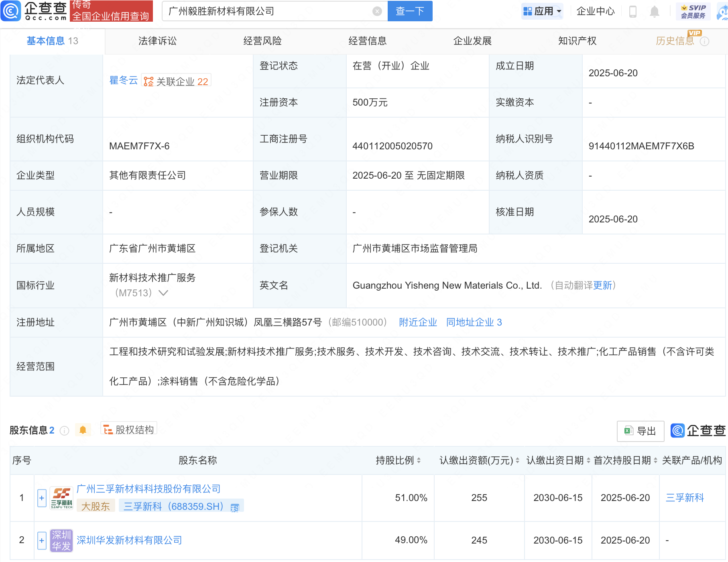This screenshot has width=728, height=562.
Task: Click info icon beside 股东信息
Action: 64,431
